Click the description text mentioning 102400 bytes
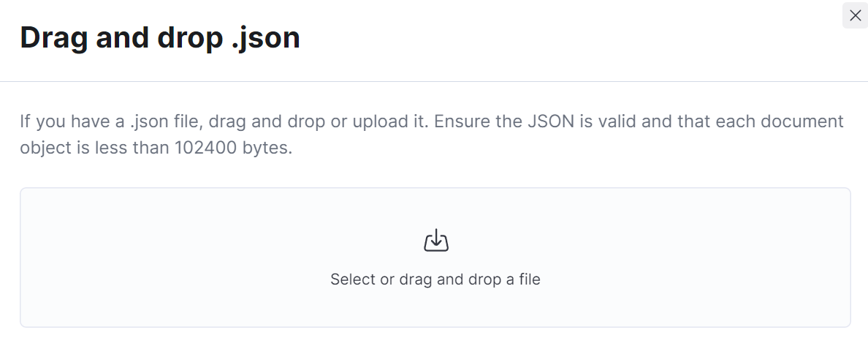868x346 pixels. [x=432, y=134]
